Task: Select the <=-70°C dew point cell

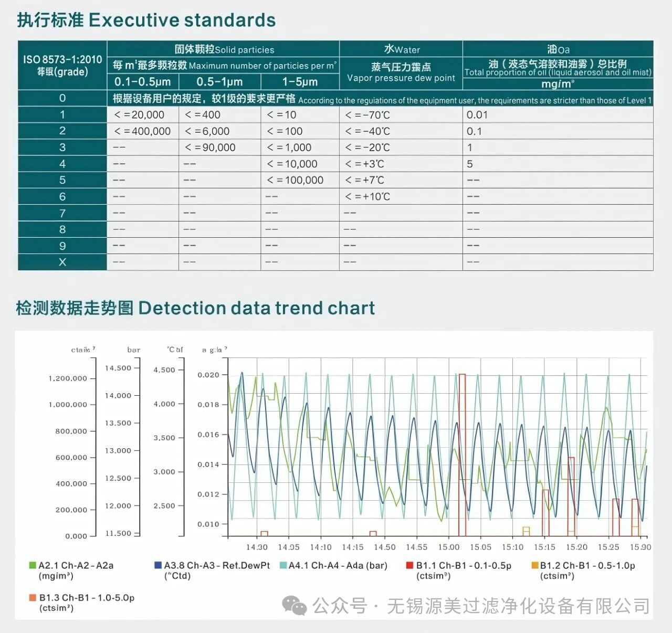Action: pyautogui.click(x=367, y=115)
